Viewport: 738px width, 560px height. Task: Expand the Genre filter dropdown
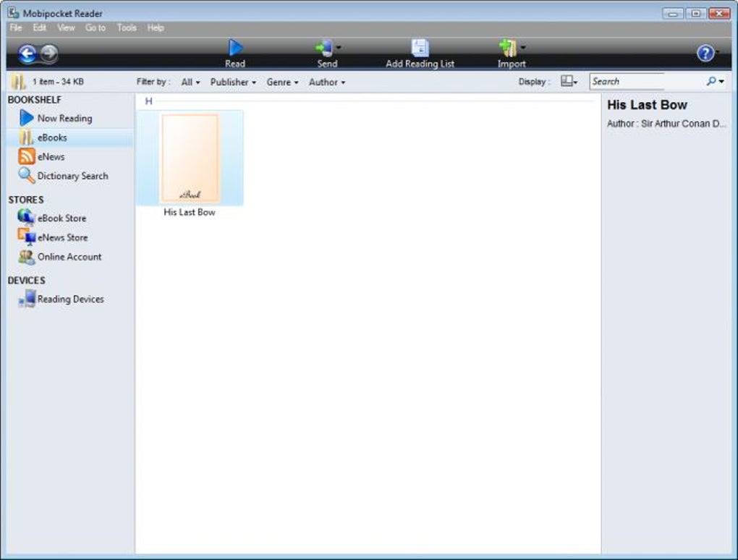[282, 82]
